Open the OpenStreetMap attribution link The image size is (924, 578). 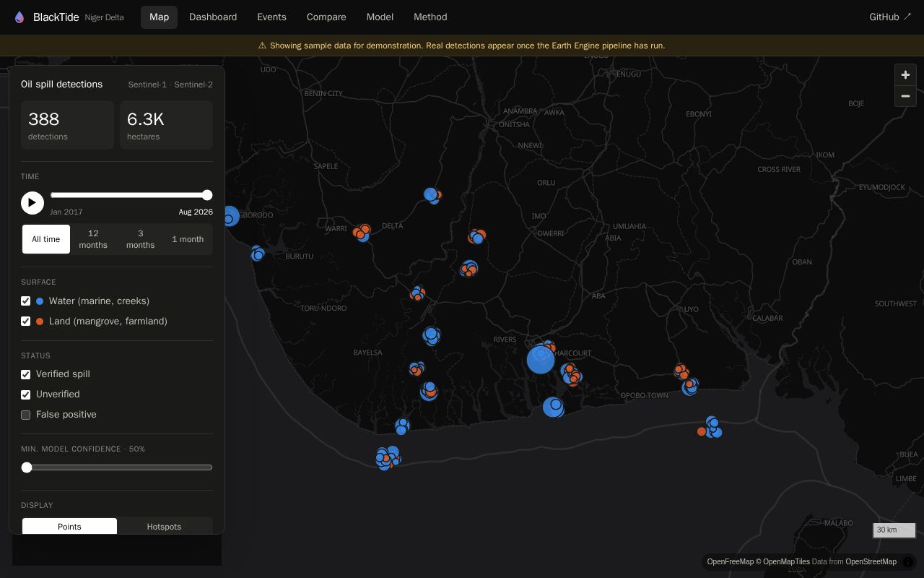[871, 561]
